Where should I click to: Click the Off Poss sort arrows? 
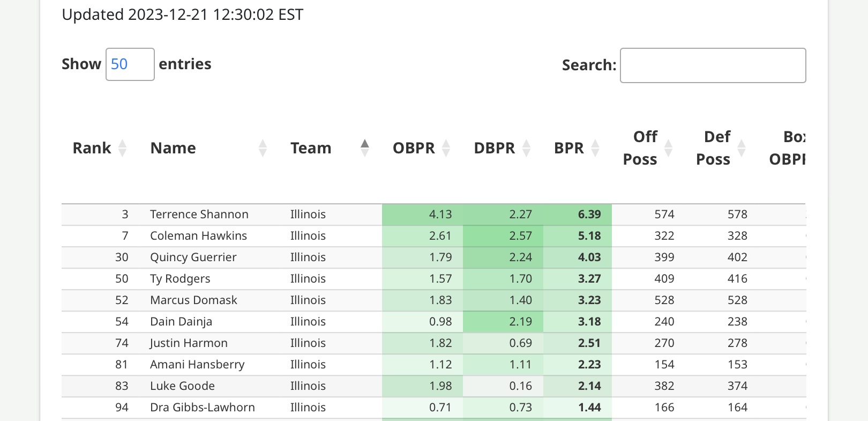668,148
